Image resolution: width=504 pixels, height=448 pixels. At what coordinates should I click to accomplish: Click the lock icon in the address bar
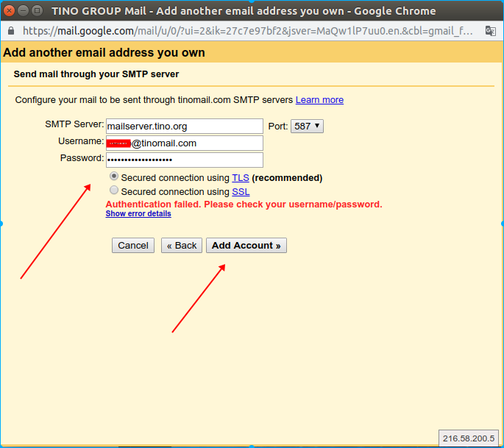pyautogui.click(x=11, y=31)
